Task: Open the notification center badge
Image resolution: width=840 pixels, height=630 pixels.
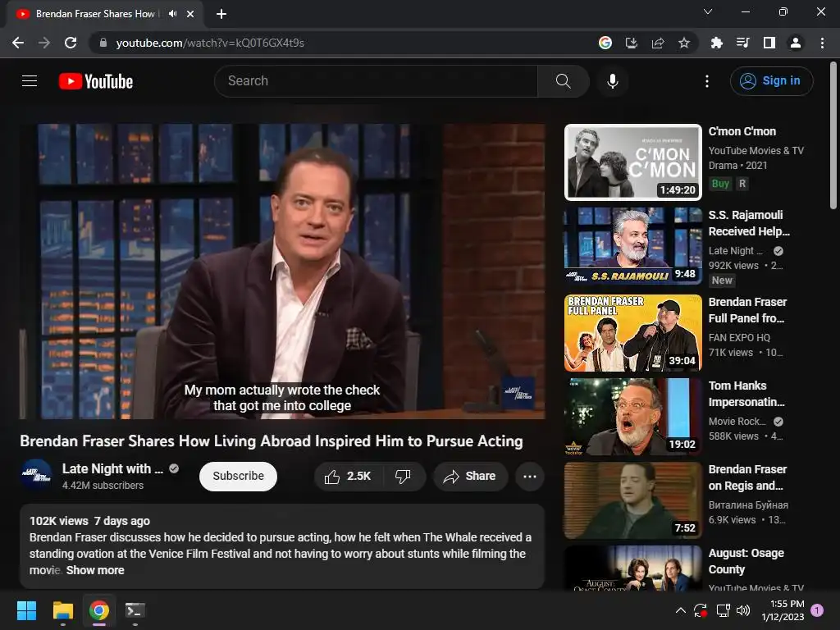Action: point(818,609)
